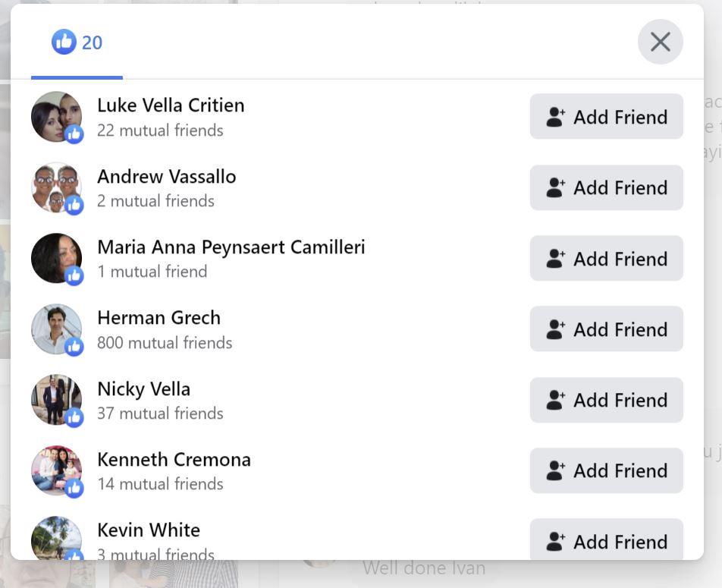Open Maria Anna Peynsaert Camilleri's avatar

click(x=55, y=258)
